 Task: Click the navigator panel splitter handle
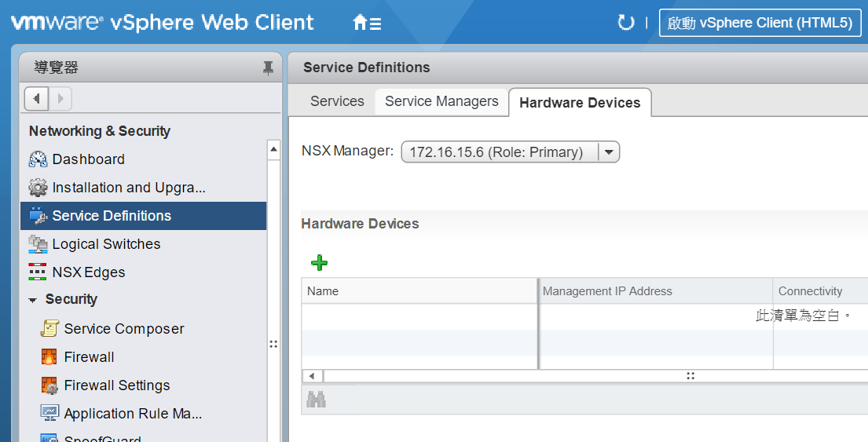273,344
